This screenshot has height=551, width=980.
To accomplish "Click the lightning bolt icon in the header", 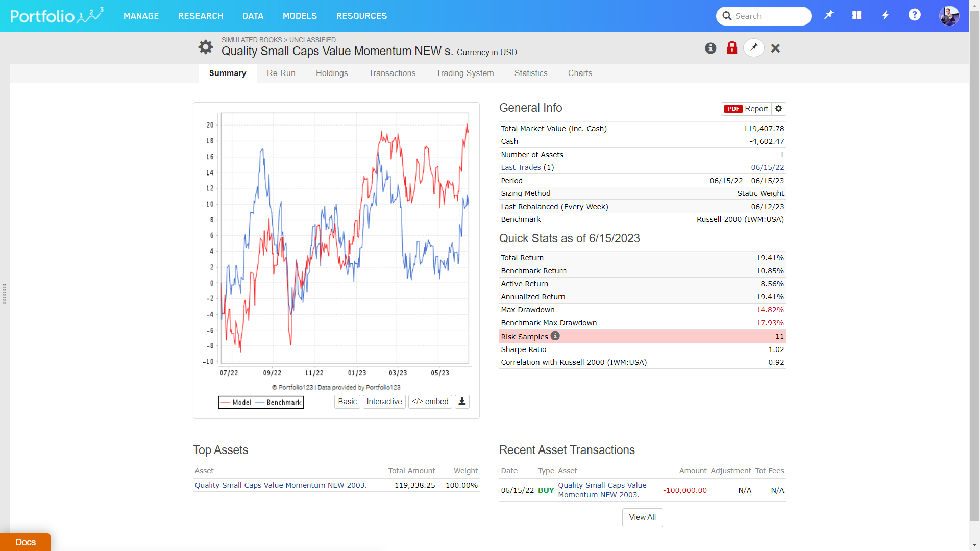I will point(886,15).
